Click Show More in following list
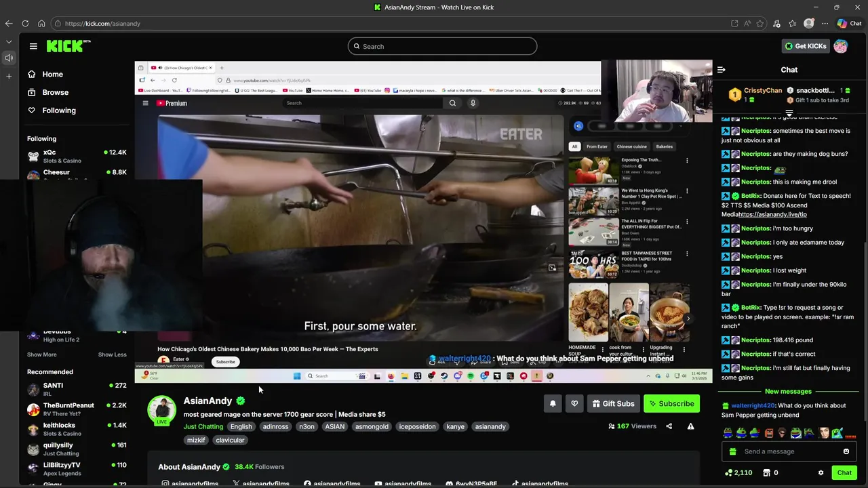The image size is (868, 488). pos(42,354)
